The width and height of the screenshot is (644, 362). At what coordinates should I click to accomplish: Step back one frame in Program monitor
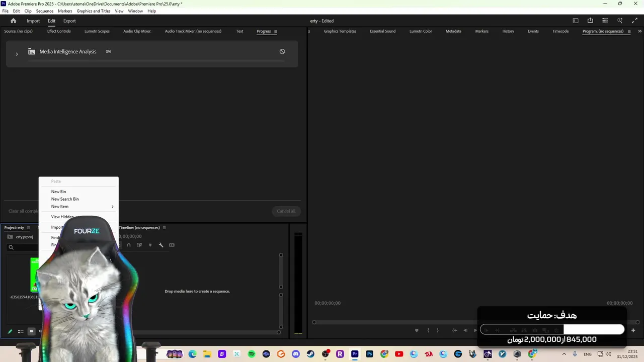465,330
